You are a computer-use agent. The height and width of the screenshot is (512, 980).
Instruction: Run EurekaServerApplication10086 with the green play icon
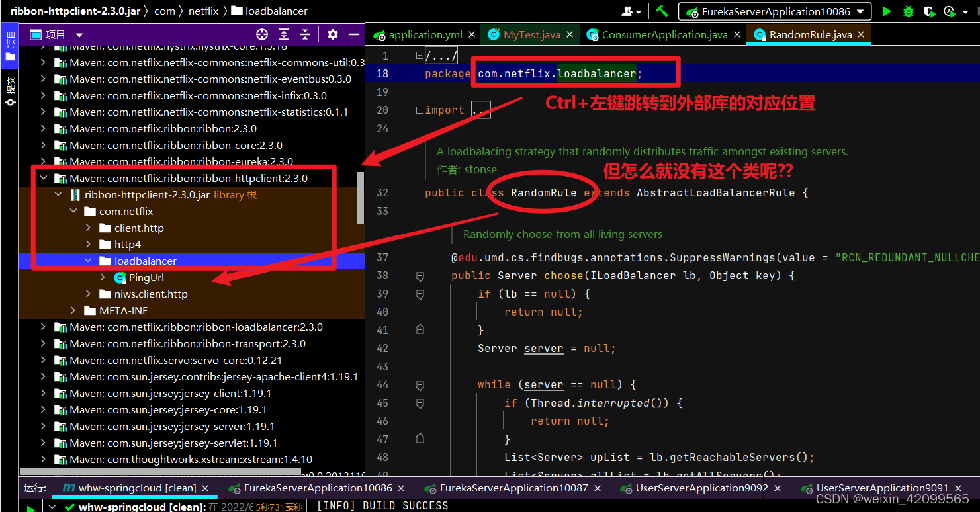887,11
